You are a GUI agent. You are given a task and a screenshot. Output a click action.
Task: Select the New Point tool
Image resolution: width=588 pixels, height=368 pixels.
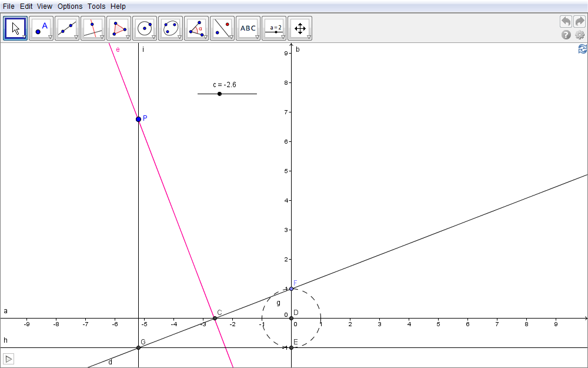click(x=41, y=28)
